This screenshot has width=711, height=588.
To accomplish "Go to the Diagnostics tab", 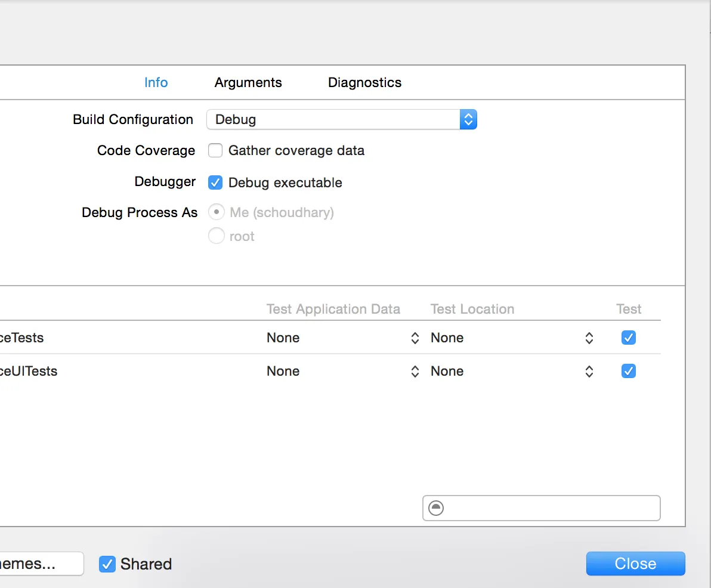I will point(364,82).
